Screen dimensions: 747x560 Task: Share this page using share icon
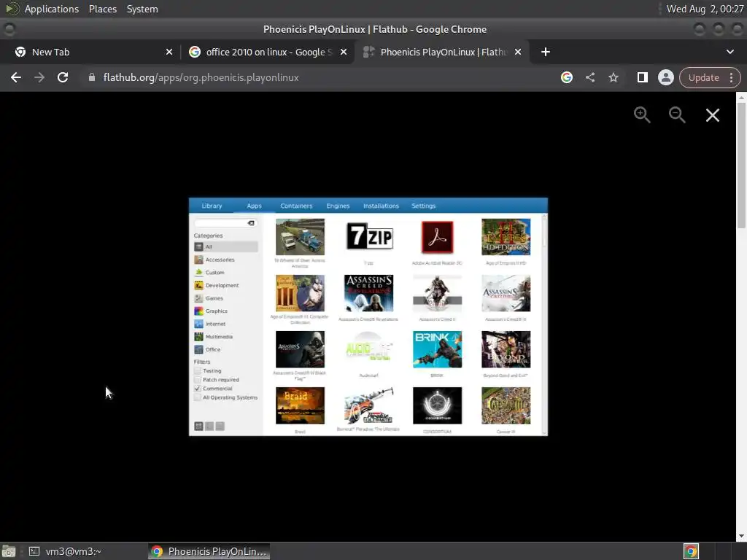[x=589, y=77]
